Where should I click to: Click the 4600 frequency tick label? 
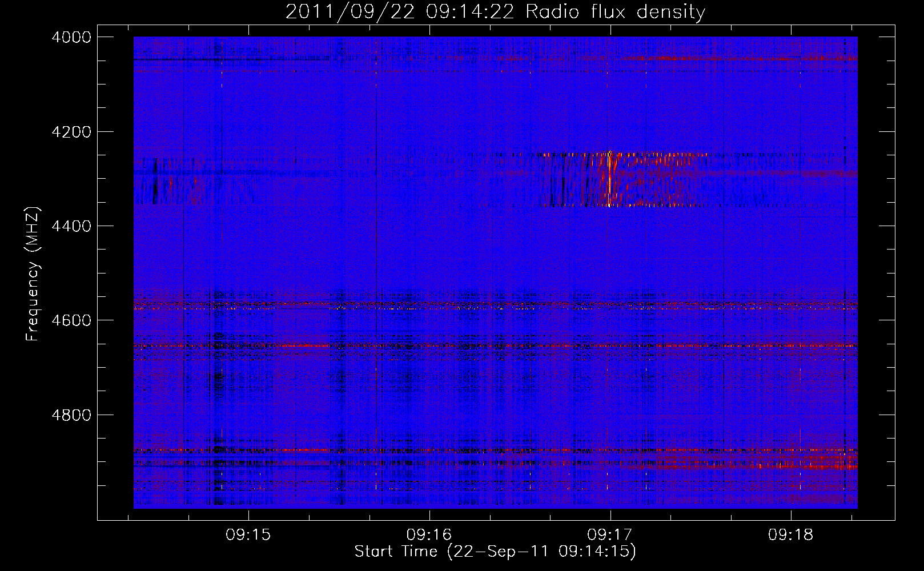pyautogui.click(x=71, y=320)
